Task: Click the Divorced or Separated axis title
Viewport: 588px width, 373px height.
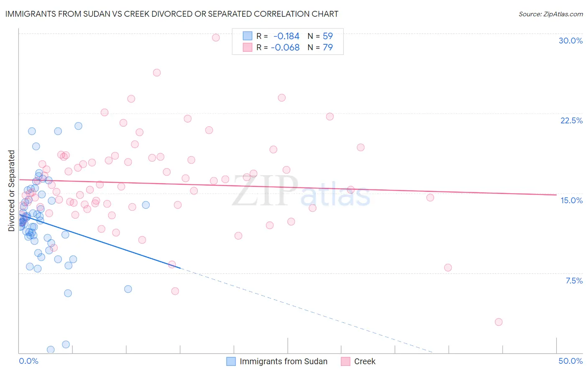Action: click(x=11, y=191)
